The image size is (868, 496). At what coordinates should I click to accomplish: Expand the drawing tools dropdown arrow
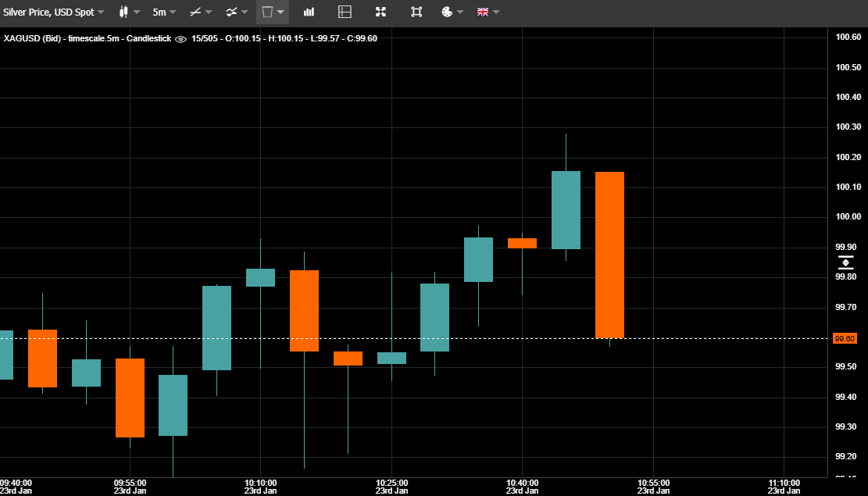[x=209, y=12]
